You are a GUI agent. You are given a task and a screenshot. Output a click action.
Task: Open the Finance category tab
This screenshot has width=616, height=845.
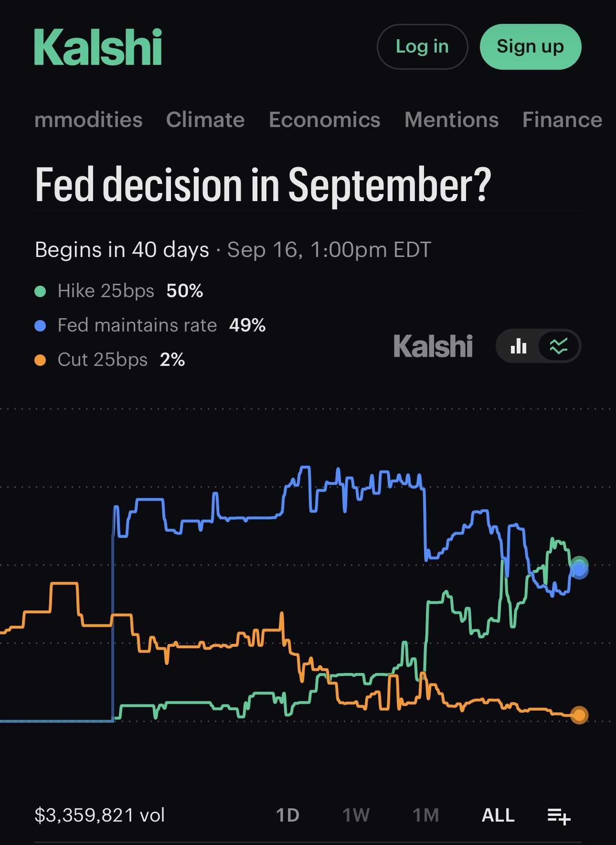563,120
